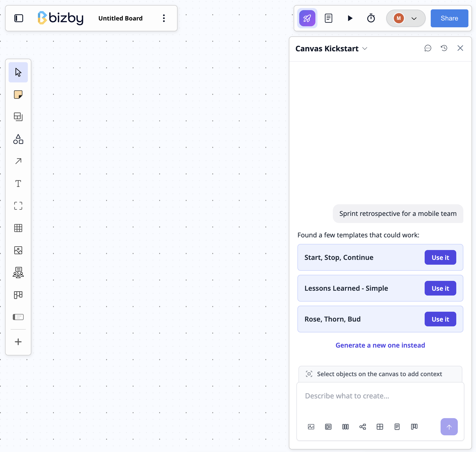Open the chat bubble icon in panel header
Screen dimensions: 476x452
click(428, 48)
